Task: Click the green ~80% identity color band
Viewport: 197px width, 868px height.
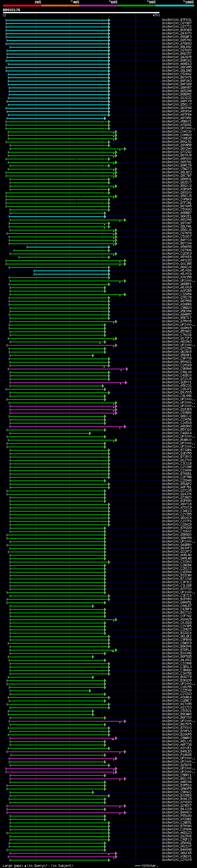Action: tap(137, 6)
